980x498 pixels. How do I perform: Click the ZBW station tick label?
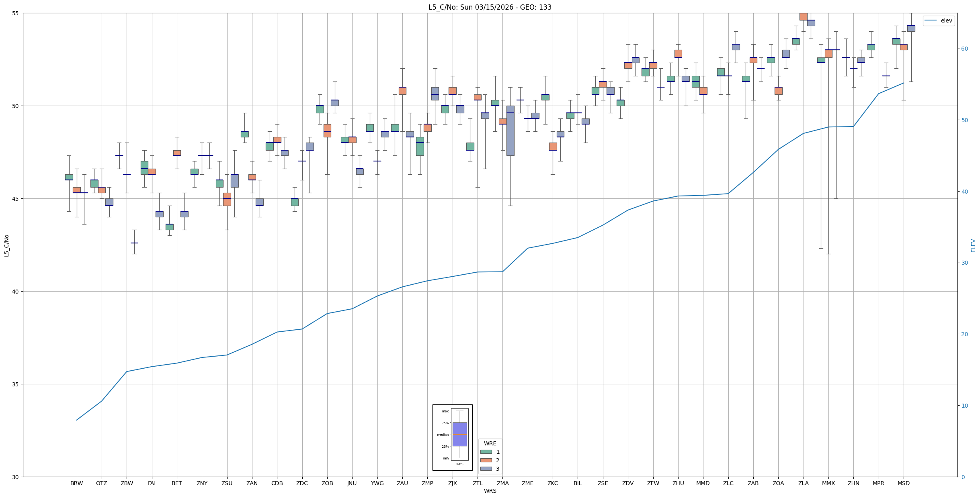click(127, 483)
